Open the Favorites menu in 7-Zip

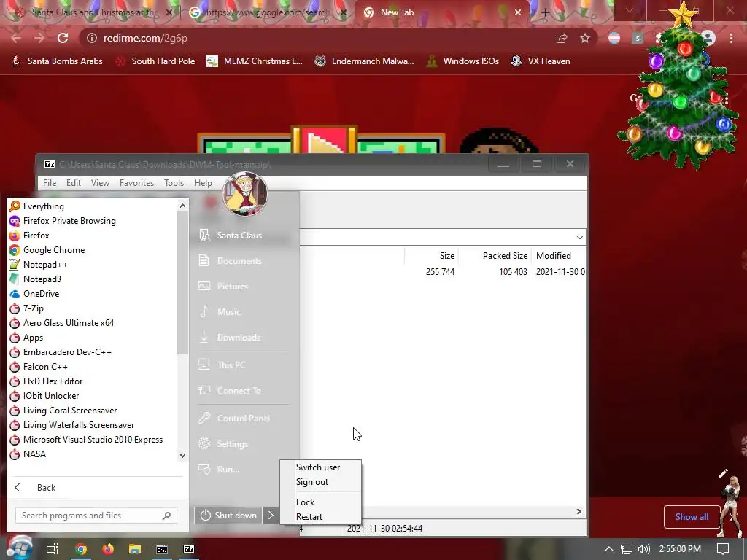click(136, 183)
